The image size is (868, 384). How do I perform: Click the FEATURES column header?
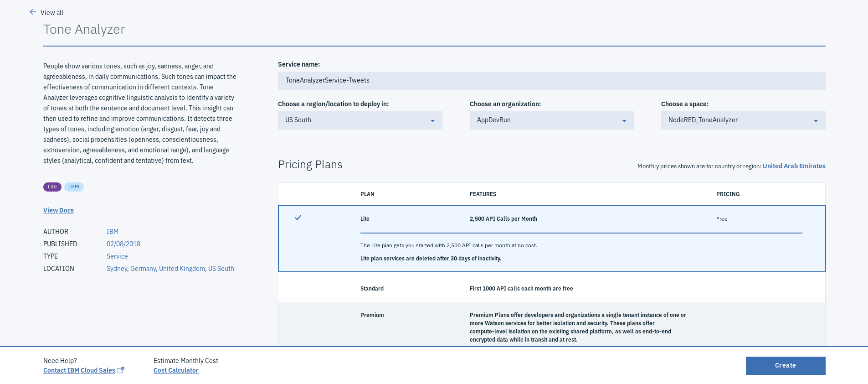[483, 194]
